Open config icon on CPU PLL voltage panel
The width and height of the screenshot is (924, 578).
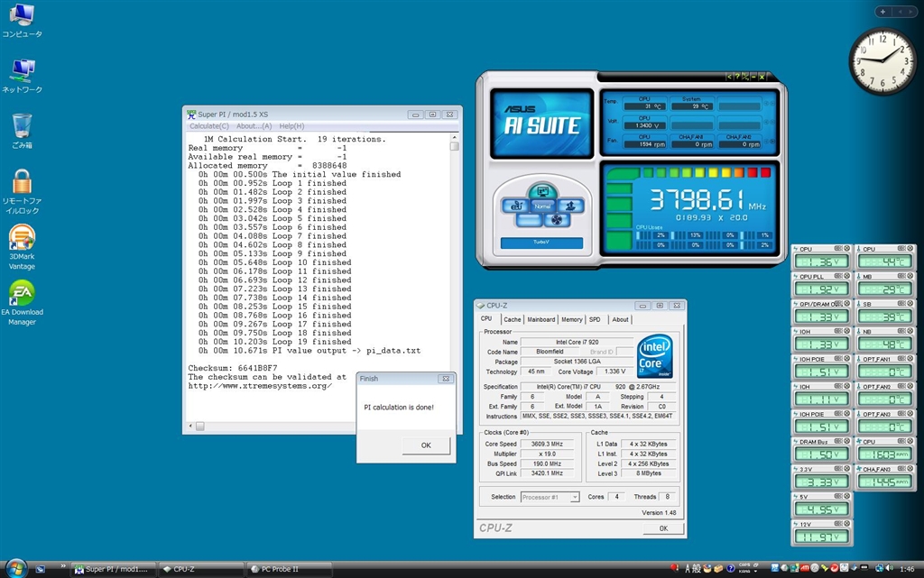(838, 275)
